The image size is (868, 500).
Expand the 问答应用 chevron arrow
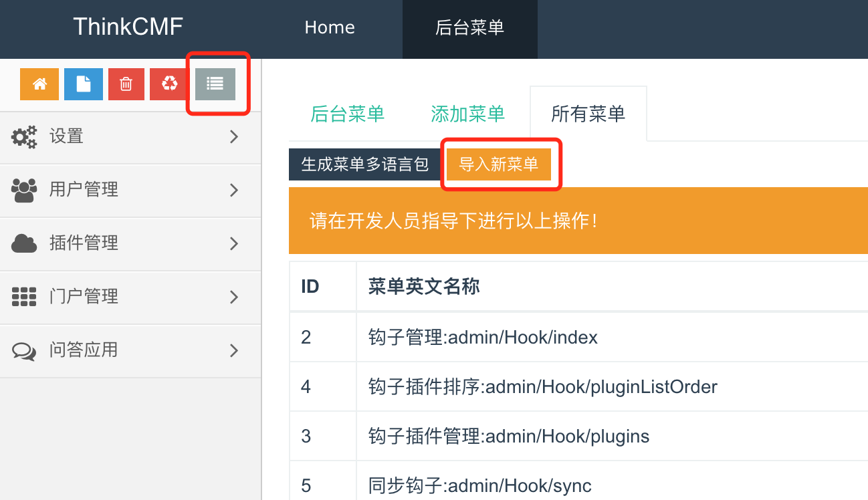[234, 350]
